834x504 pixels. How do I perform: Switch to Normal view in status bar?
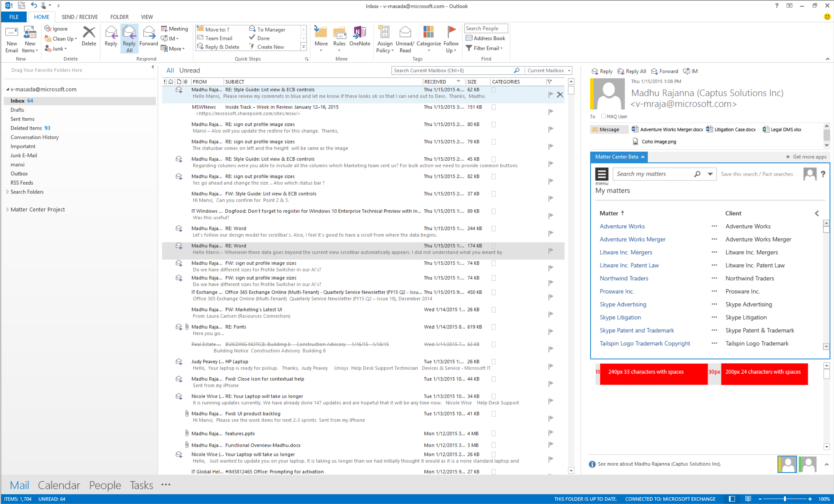[732, 499]
